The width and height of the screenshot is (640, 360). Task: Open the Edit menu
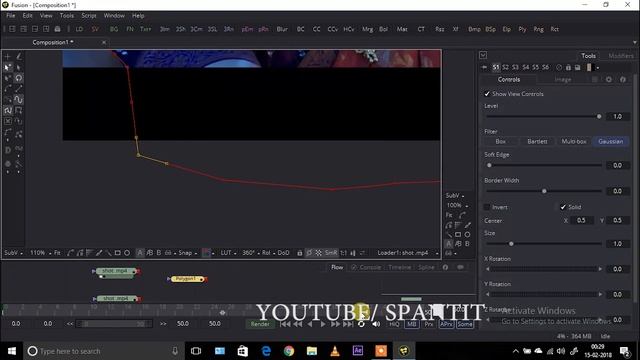coord(27,16)
